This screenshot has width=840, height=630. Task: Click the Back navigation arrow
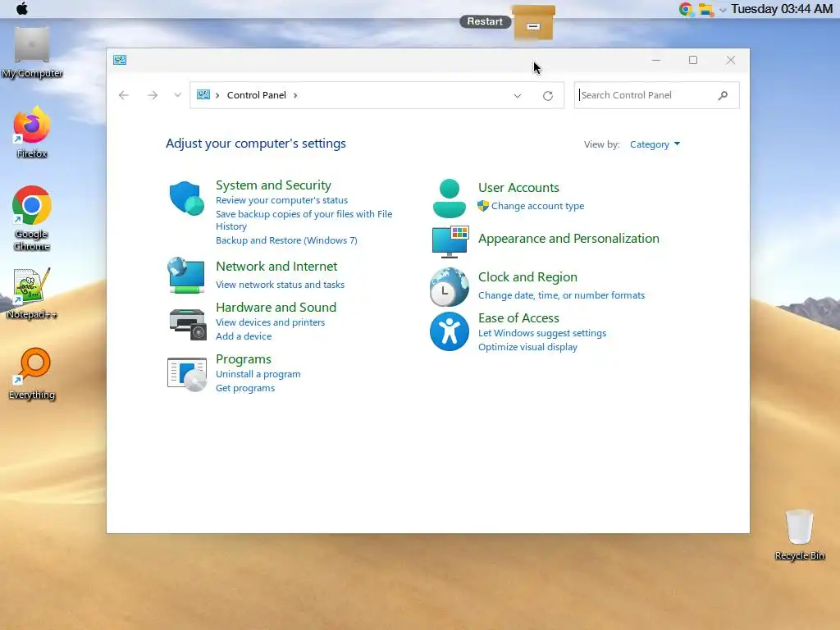124,95
